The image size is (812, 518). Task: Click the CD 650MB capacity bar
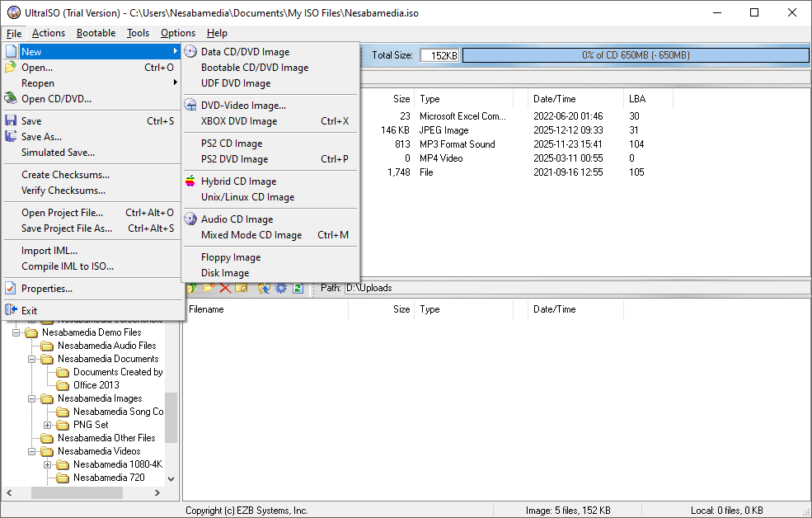[x=636, y=55]
